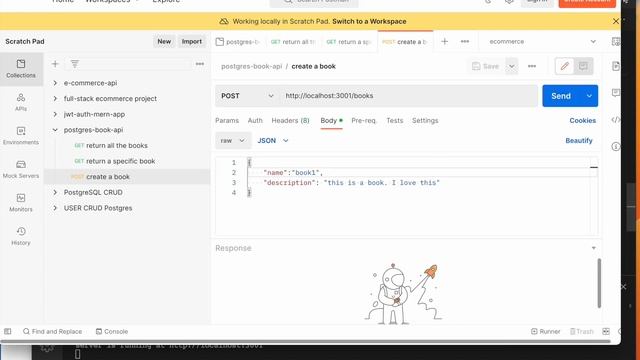Click Switch to a Workspace link
This screenshot has height=360, width=640.
[x=369, y=21]
